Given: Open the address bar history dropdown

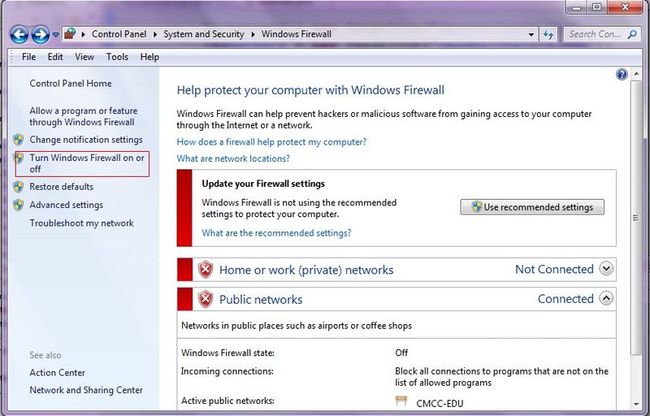Looking at the screenshot, I should pos(531,34).
